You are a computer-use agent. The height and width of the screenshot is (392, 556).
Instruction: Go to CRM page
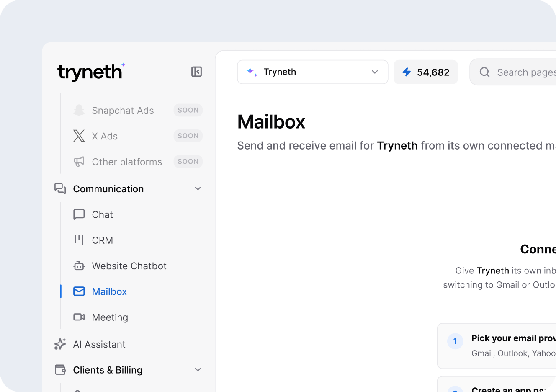[x=138, y=240]
